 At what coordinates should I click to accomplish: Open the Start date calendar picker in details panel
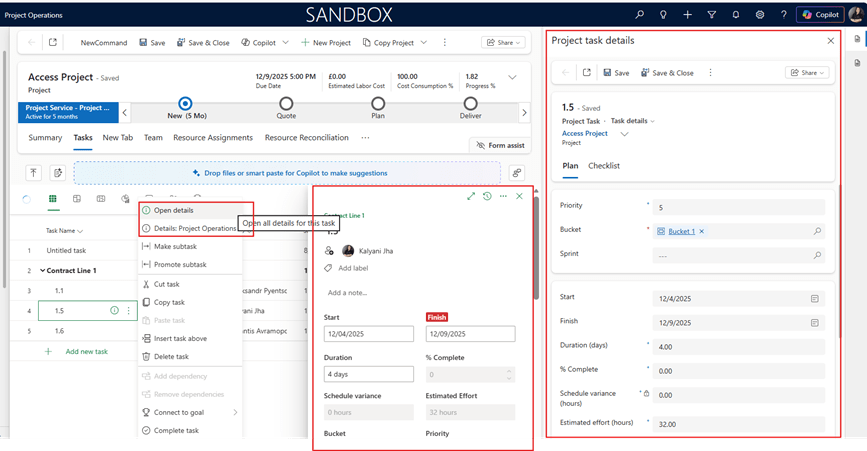point(815,298)
